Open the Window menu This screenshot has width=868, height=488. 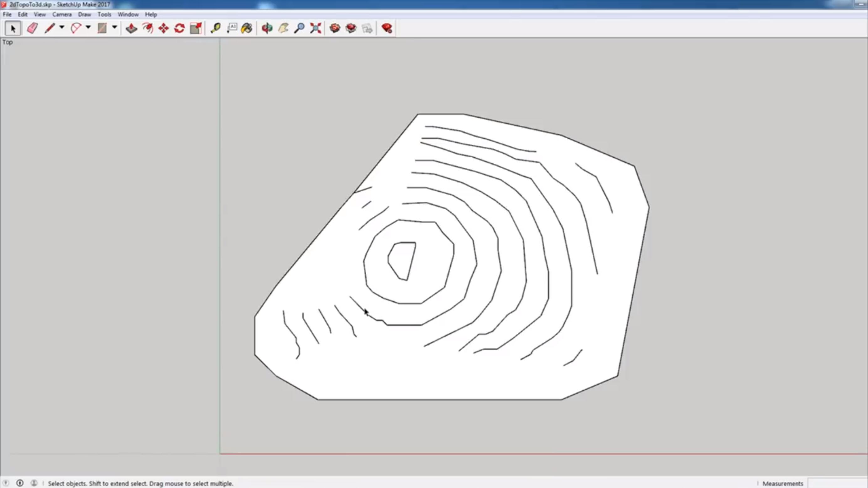pyautogui.click(x=128, y=14)
